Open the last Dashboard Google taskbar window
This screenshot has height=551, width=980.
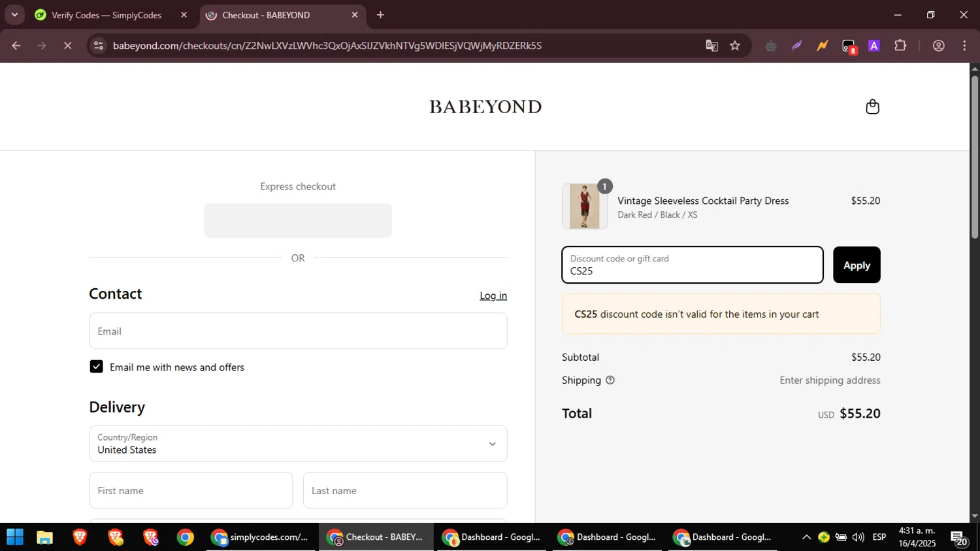point(723,537)
